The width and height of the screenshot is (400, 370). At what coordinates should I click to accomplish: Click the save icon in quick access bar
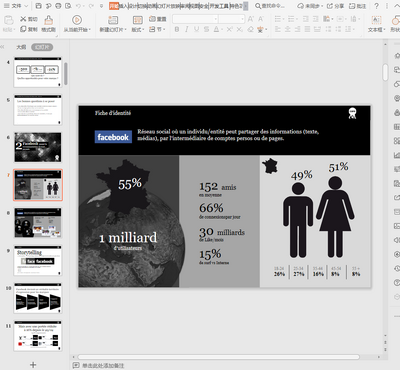(38, 6)
